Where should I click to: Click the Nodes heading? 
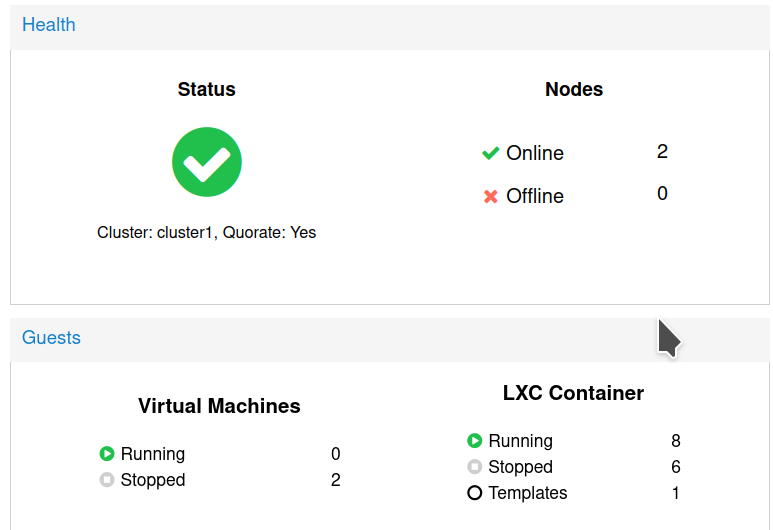pyautogui.click(x=574, y=89)
